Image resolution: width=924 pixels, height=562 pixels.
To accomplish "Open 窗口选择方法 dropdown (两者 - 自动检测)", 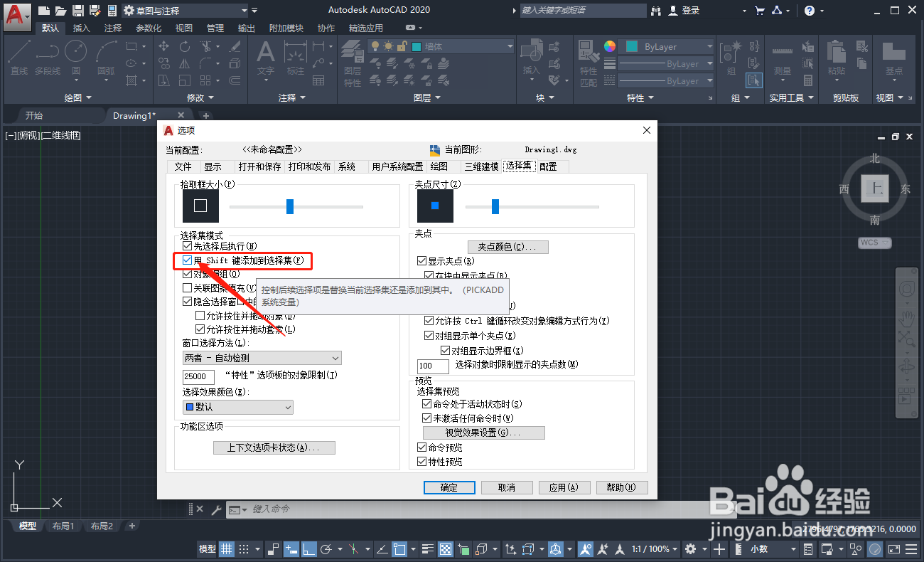I will 262,358.
